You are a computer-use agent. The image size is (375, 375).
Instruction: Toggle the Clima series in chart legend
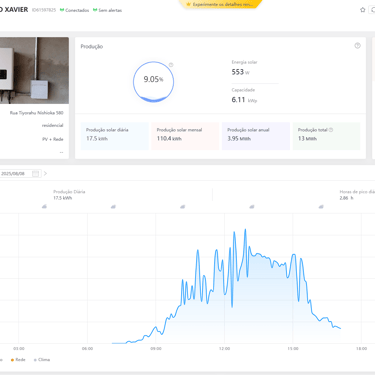coord(42,360)
